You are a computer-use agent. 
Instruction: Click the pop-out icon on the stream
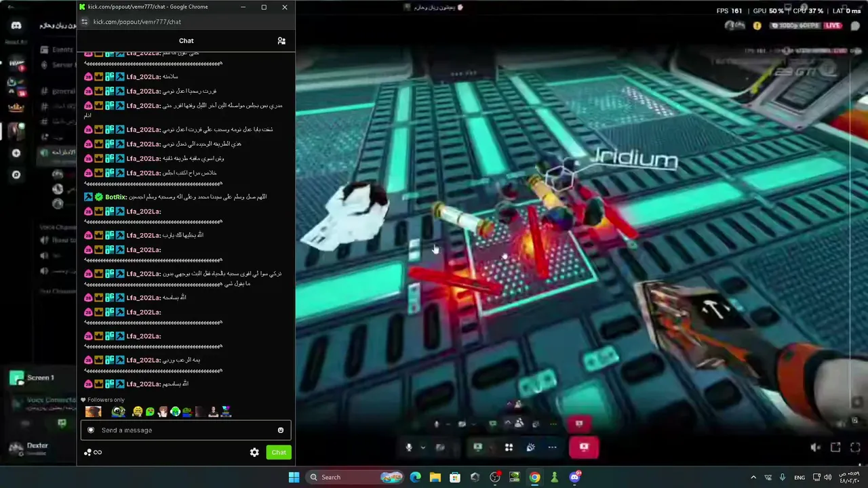coord(835,447)
